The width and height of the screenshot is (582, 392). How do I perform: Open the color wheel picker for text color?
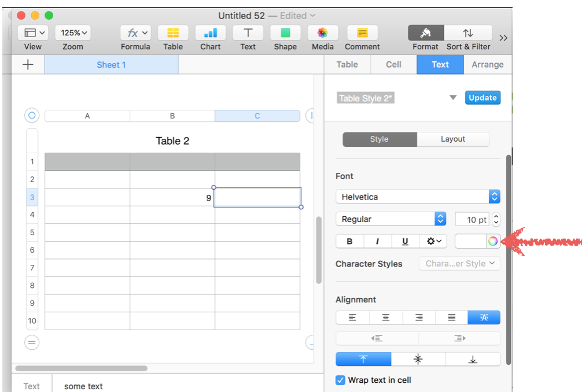493,241
